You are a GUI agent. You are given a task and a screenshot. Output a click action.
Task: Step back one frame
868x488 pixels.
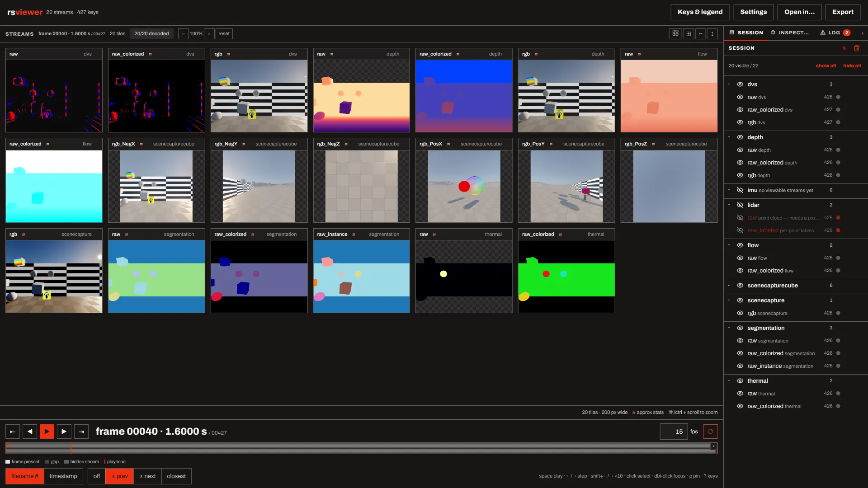30,432
